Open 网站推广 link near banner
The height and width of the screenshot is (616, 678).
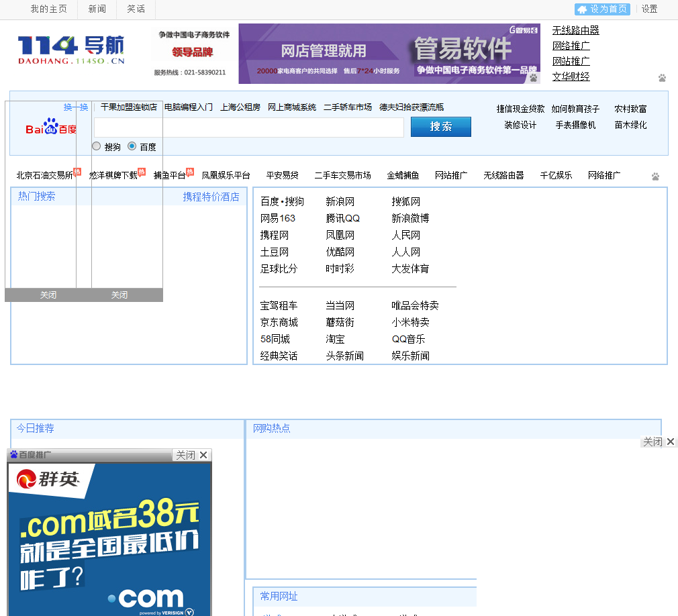tap(571, 61)
